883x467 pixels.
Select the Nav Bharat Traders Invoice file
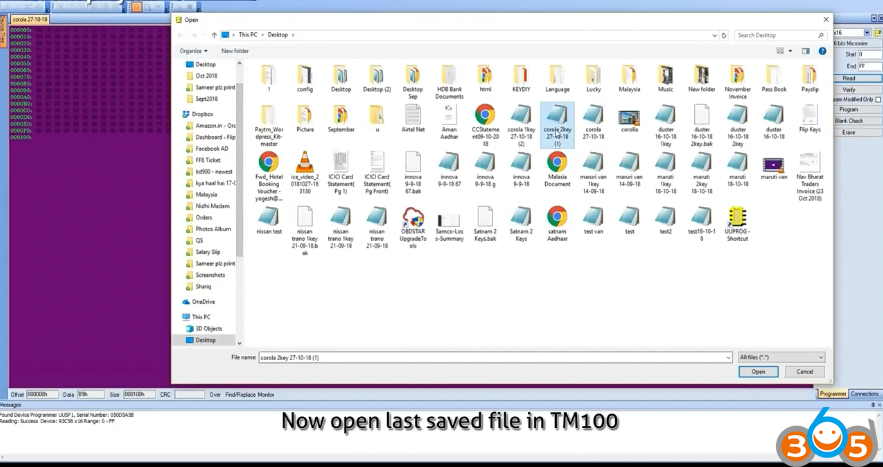809,176
